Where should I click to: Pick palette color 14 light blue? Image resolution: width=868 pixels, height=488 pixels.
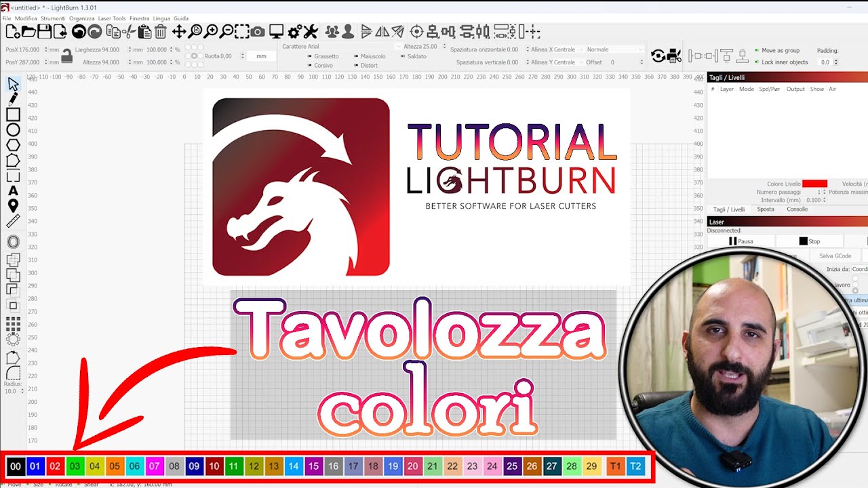pyautogui.click(x=293, y=466)
